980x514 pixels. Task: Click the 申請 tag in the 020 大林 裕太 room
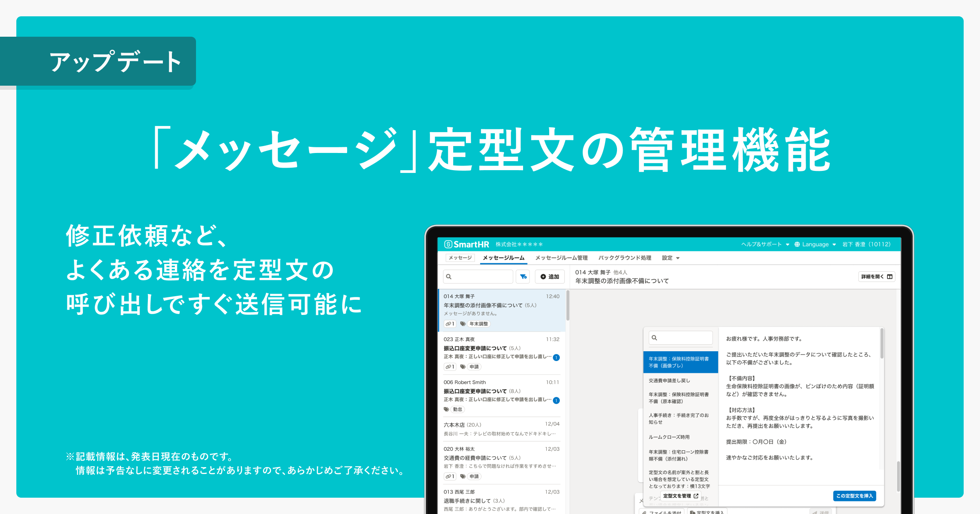[474, 476]
